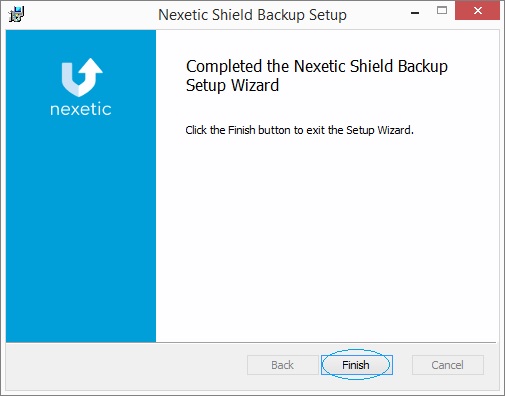
Task: Click the white upward arrow tip in logo
Action: 91,65
